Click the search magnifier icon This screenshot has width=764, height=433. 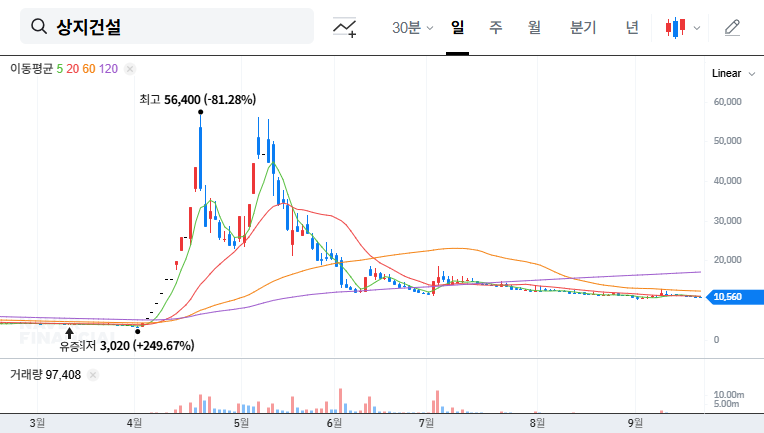click(39, 26)
